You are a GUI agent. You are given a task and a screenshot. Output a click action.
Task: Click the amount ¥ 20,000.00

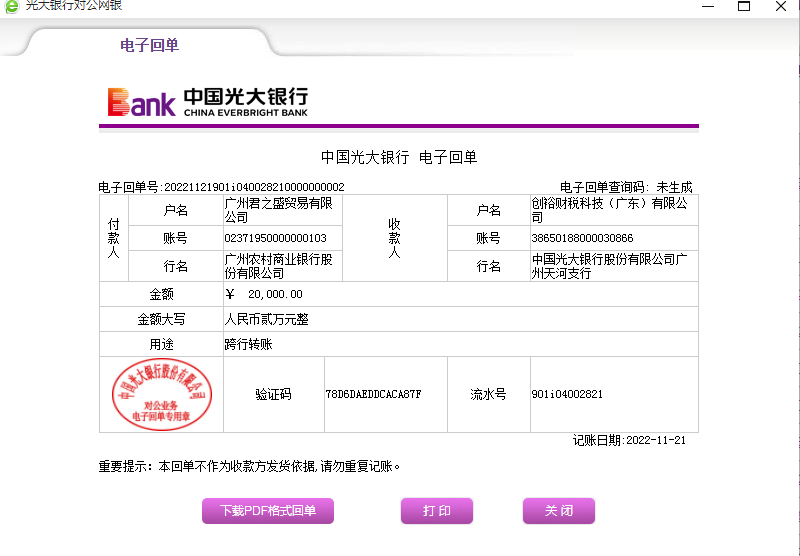[x=264, y=294]
